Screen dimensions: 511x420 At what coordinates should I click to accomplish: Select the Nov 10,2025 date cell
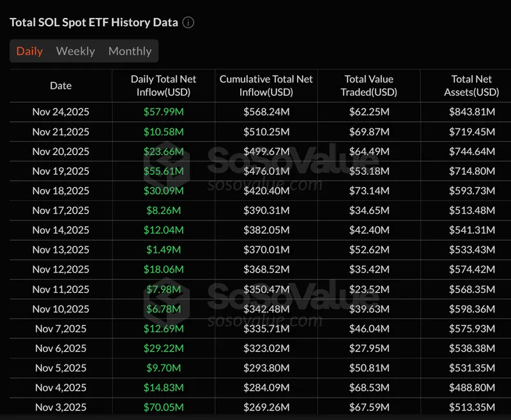coord(61,309)
